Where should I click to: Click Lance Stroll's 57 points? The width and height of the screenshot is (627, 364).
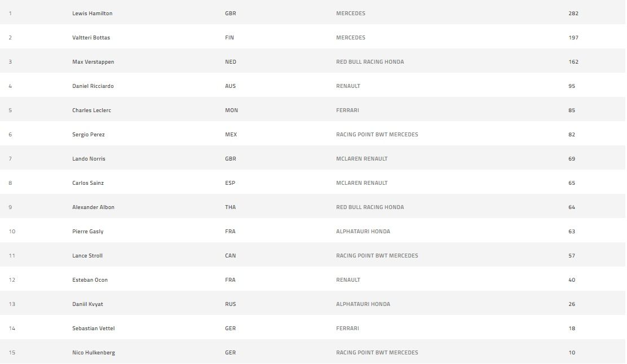point(572,256)
